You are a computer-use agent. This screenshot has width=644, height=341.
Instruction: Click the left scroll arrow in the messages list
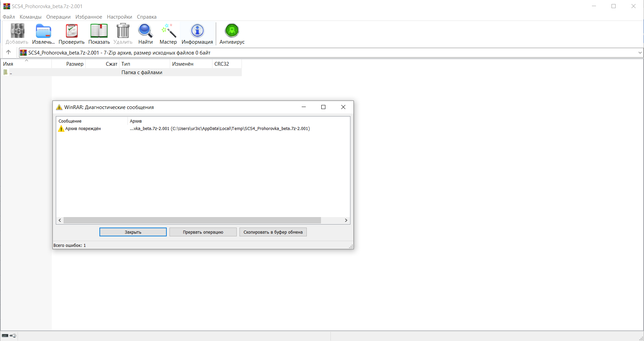[60, 220]
